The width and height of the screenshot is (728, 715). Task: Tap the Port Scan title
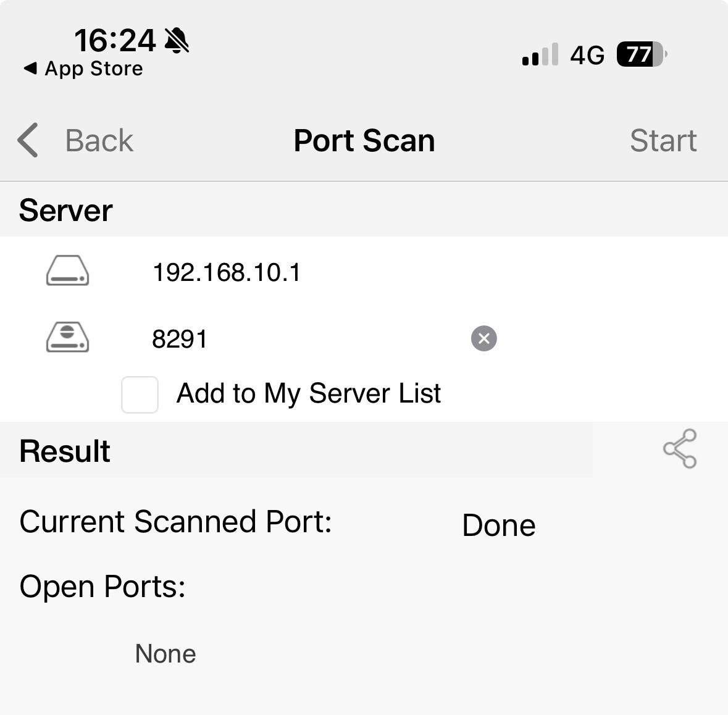[364, 141]
